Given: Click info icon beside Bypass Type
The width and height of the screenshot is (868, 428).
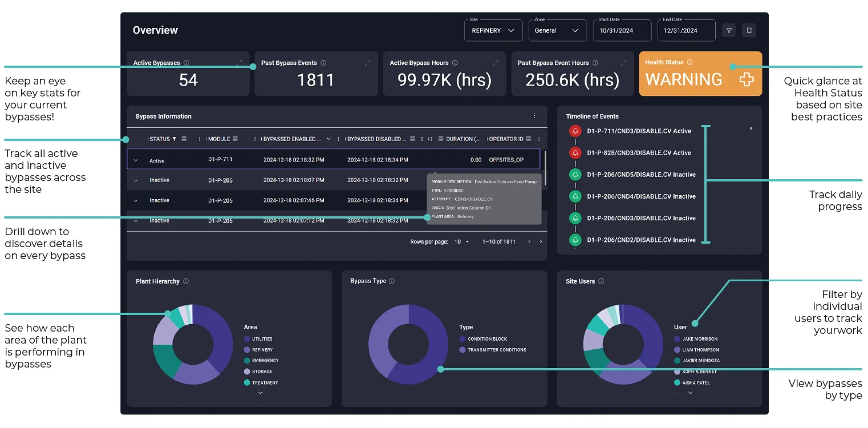Looking at the screenshot, I should pos(392,281).
